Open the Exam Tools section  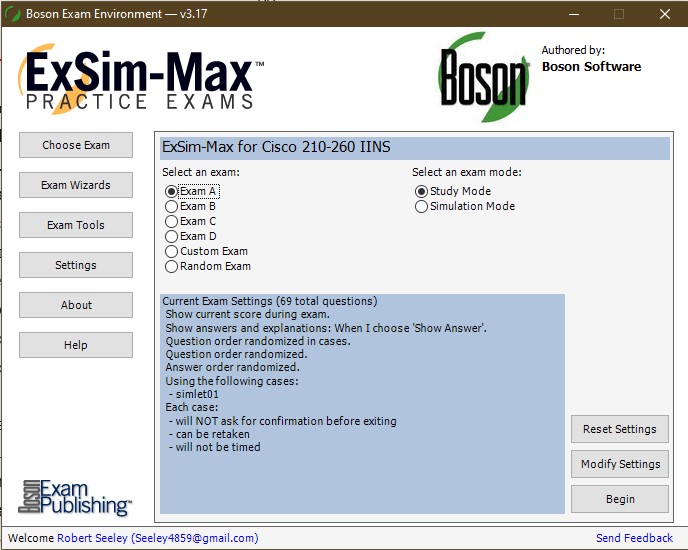76,225
